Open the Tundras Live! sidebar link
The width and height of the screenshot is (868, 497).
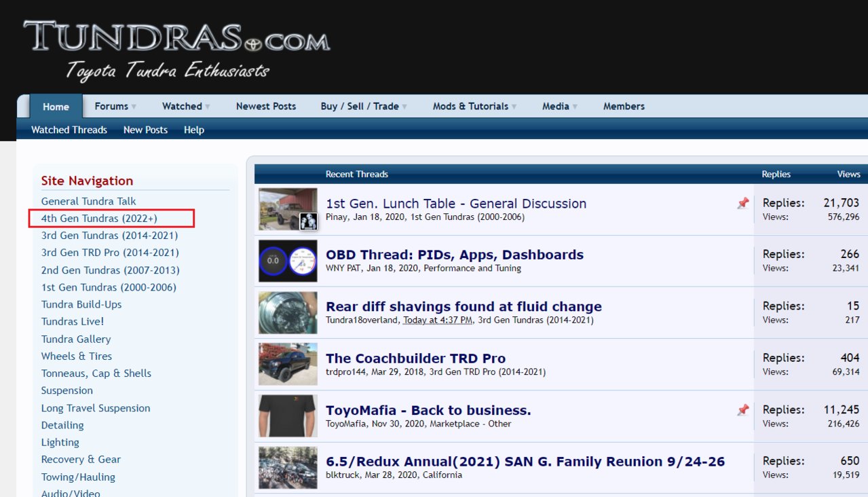(73, 321)
